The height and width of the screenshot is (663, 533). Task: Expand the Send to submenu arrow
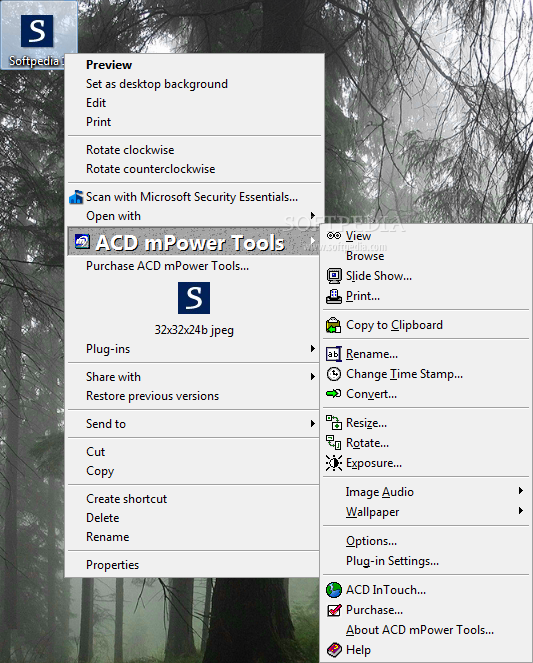click(313, 423)
